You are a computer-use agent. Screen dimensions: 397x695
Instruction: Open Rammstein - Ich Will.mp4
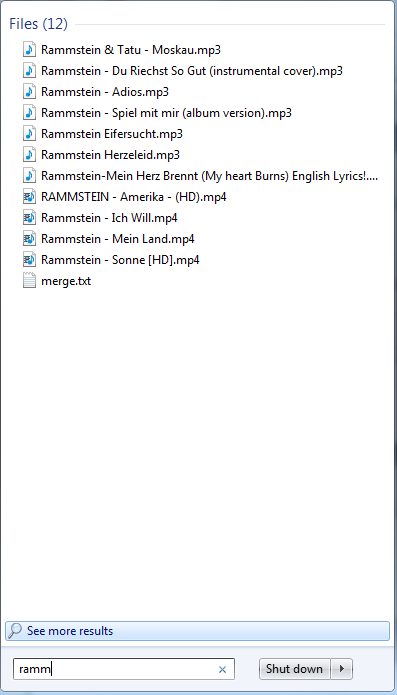109,218
